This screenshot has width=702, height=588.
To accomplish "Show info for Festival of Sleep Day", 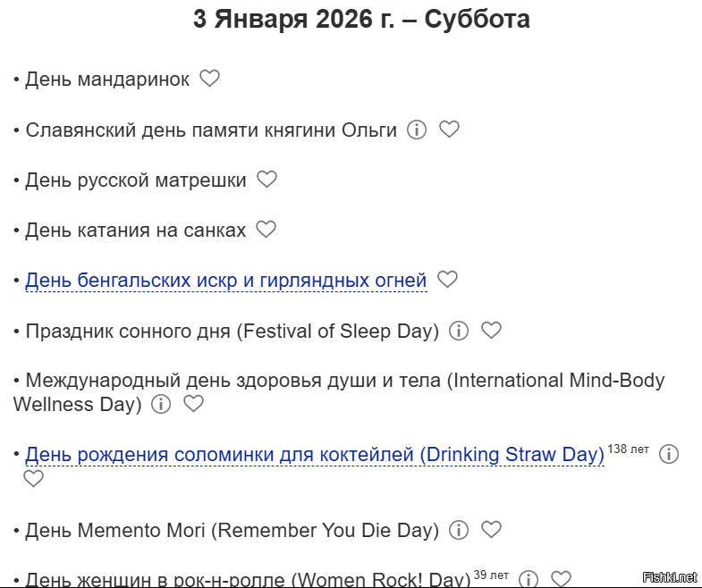I will (459, 331).
